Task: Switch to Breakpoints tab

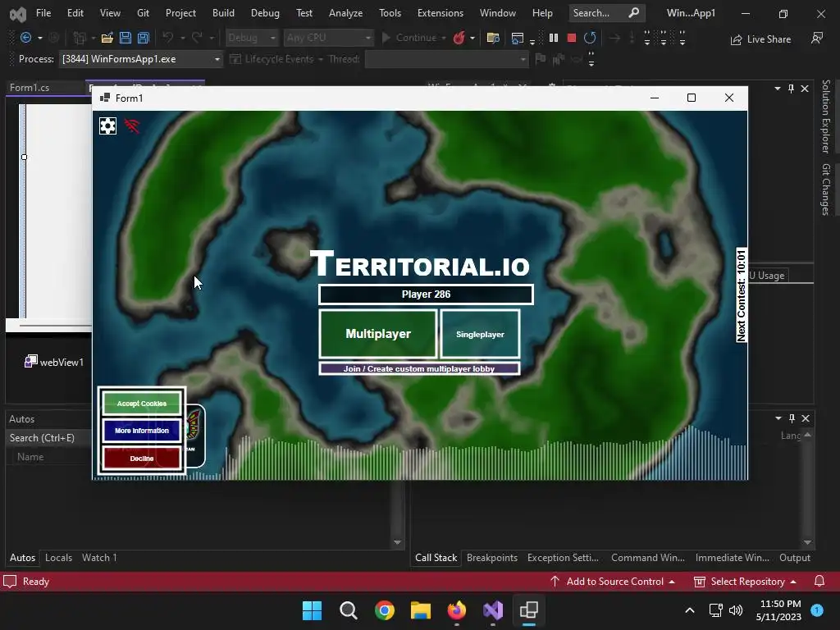Action: pos(492,558)
